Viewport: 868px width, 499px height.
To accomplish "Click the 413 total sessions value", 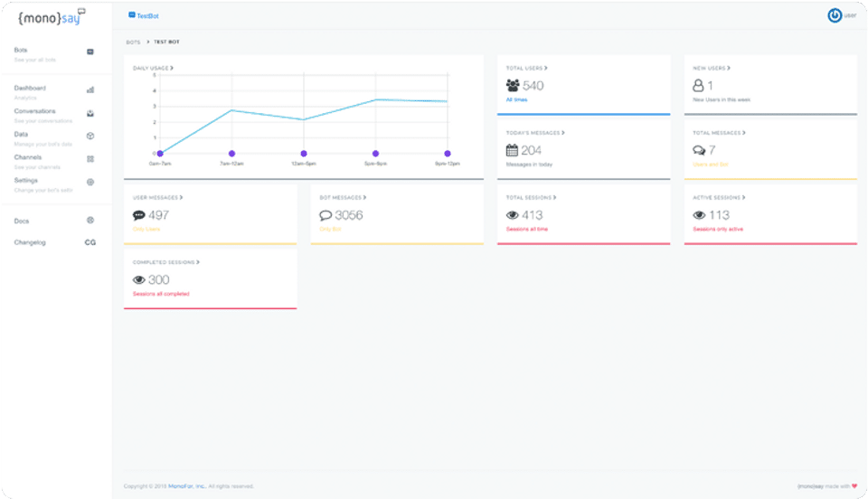I will click(x=532, y=215).
